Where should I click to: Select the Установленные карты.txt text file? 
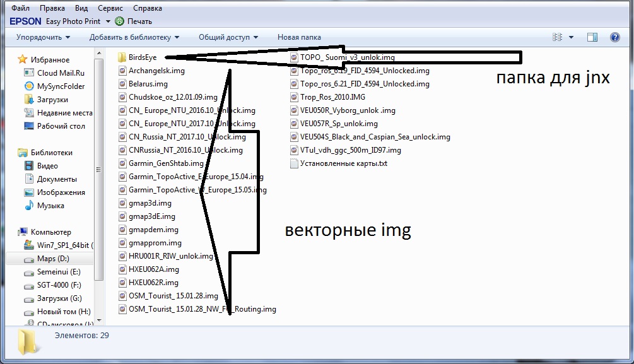(x=343, y=163)
